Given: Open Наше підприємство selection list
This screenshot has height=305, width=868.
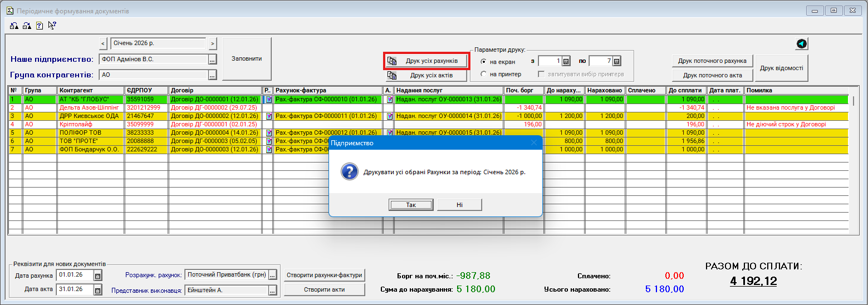Looking at the screenshot, I should 212,60.
